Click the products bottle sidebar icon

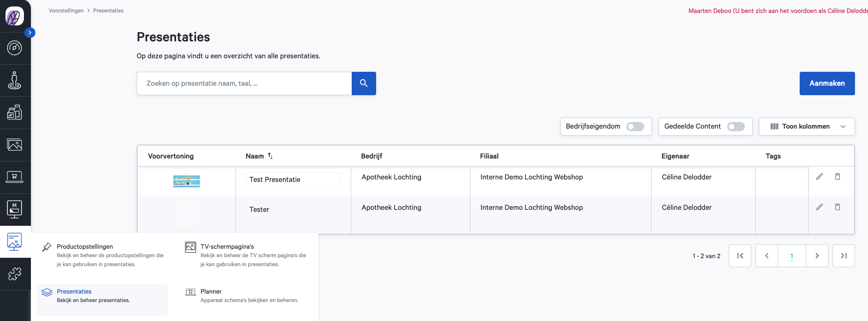(x=14, y=113)
